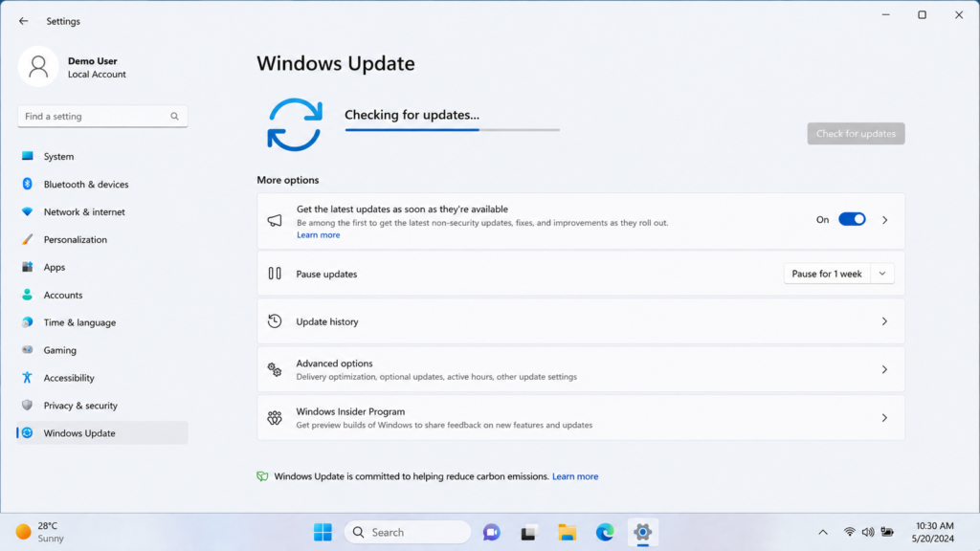Click the Update history clock icon
Image resolution: width=980 pixels, height=551 pixels.
tap(275, 321)
